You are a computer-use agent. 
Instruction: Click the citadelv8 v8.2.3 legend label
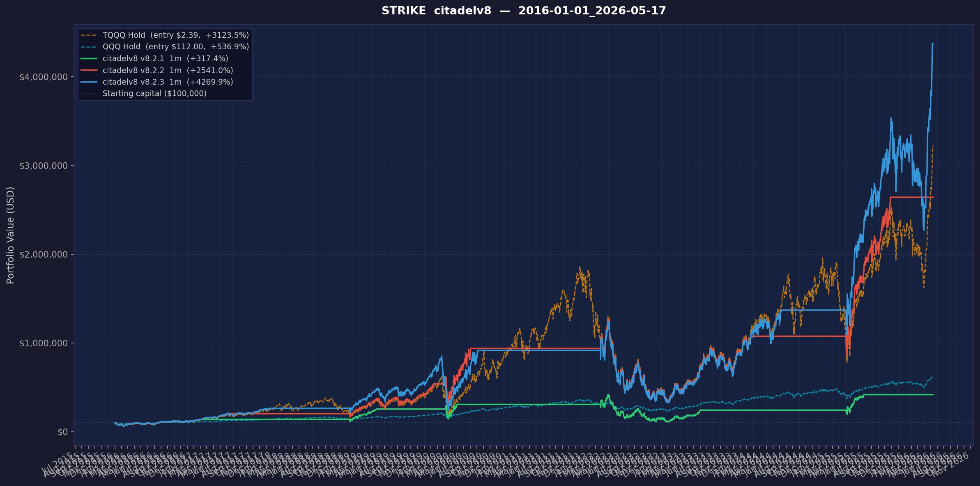168,82
